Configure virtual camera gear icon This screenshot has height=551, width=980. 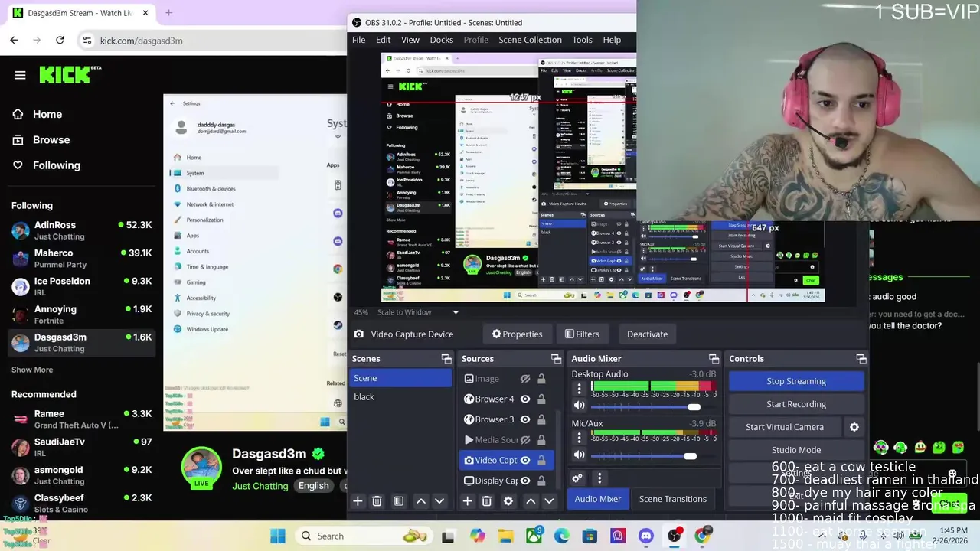coord(854,427)
